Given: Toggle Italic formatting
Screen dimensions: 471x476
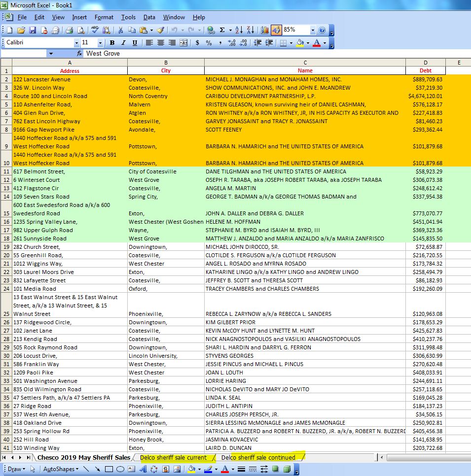Looking at the screenshot, I should click(x=123, y=43).
